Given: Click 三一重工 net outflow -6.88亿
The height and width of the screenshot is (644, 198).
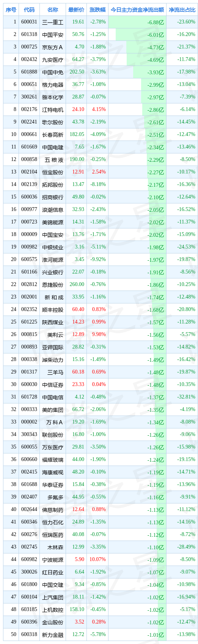Looking at the screenshot, I should click(156, 22).
